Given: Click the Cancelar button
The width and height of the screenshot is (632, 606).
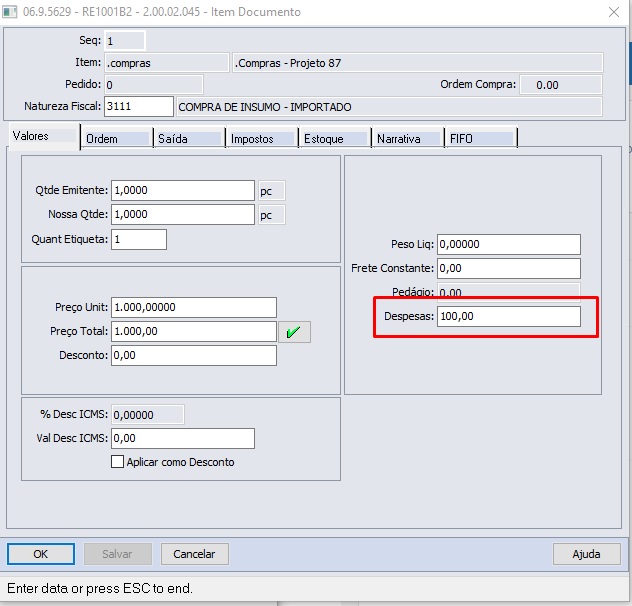Looking at the screenshot, I should click(x=195, y=554).
